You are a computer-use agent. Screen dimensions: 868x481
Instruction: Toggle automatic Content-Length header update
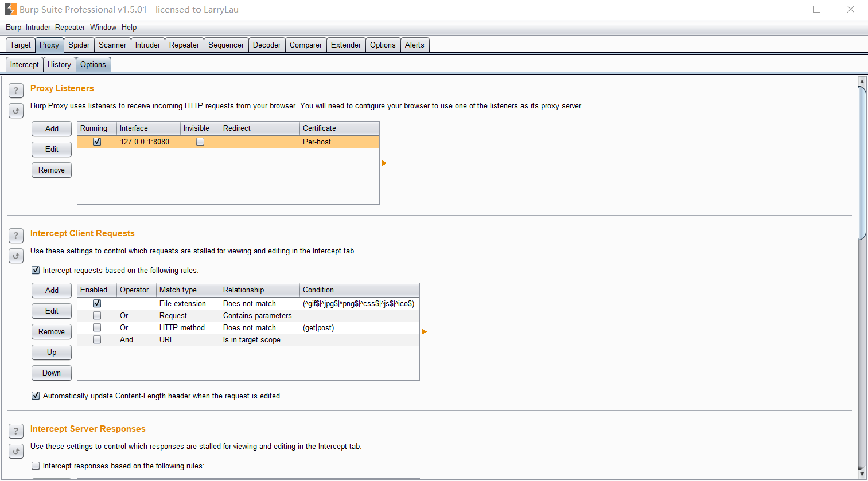click(36, 396)
